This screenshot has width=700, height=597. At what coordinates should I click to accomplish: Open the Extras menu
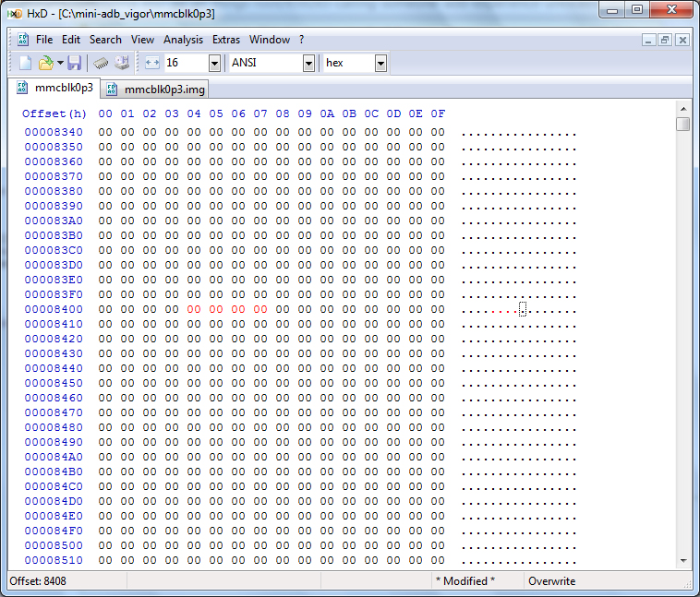(x=226, y=40)
